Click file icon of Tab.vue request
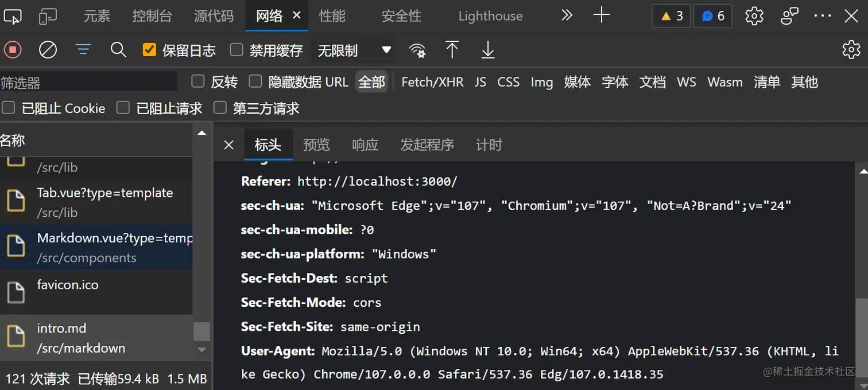 coord(15,200)
